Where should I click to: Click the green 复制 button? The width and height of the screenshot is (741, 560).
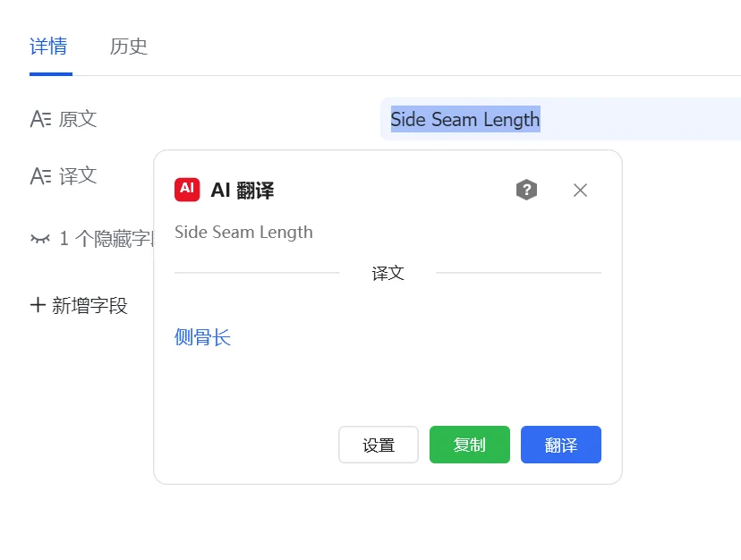[470, 445]
